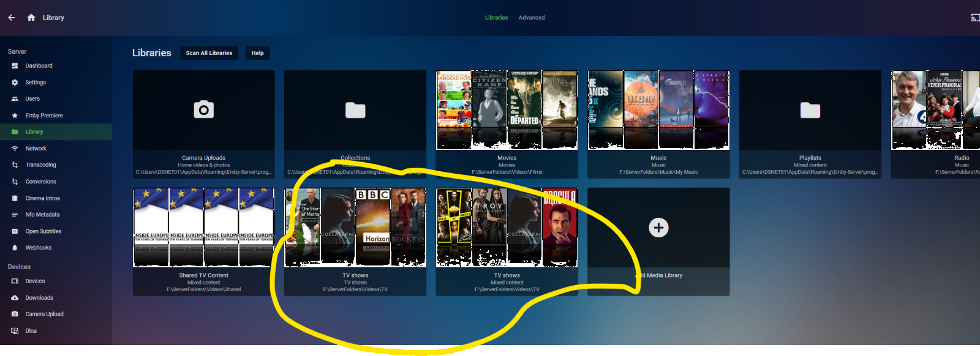
Task: Click the Dlna icon
Action: (15, 331)
